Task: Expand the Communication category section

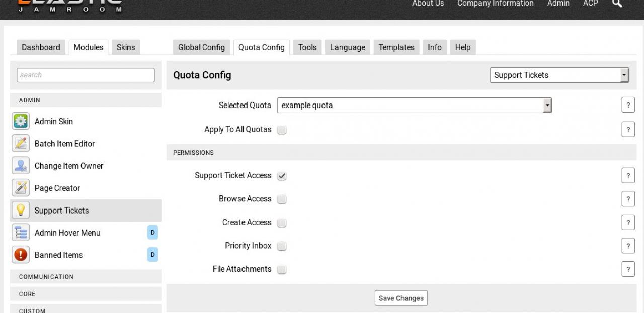Action: point(86,277)
